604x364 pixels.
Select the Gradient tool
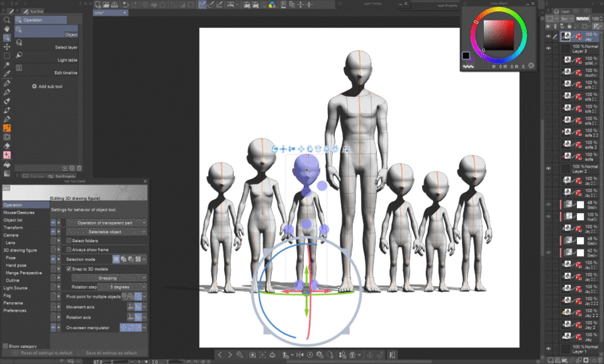[6, 174]
